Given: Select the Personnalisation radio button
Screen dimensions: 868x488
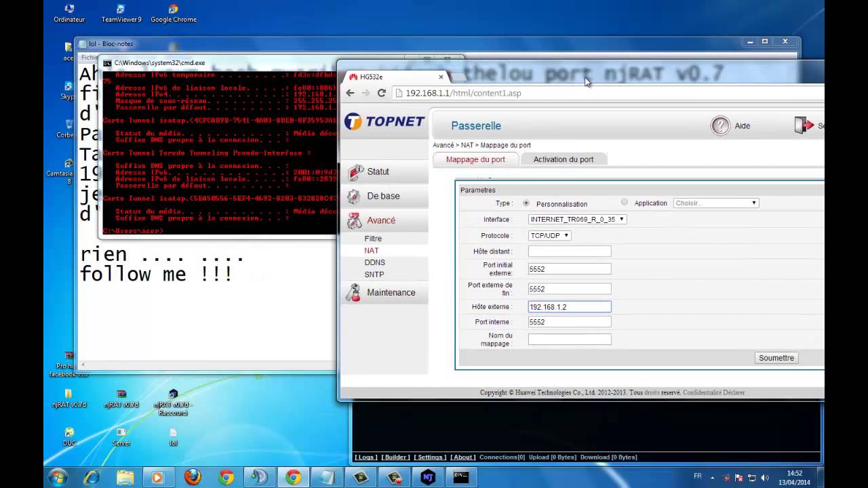Looking at the screenshot, I should pyautogui.click(x=526, y=203).
